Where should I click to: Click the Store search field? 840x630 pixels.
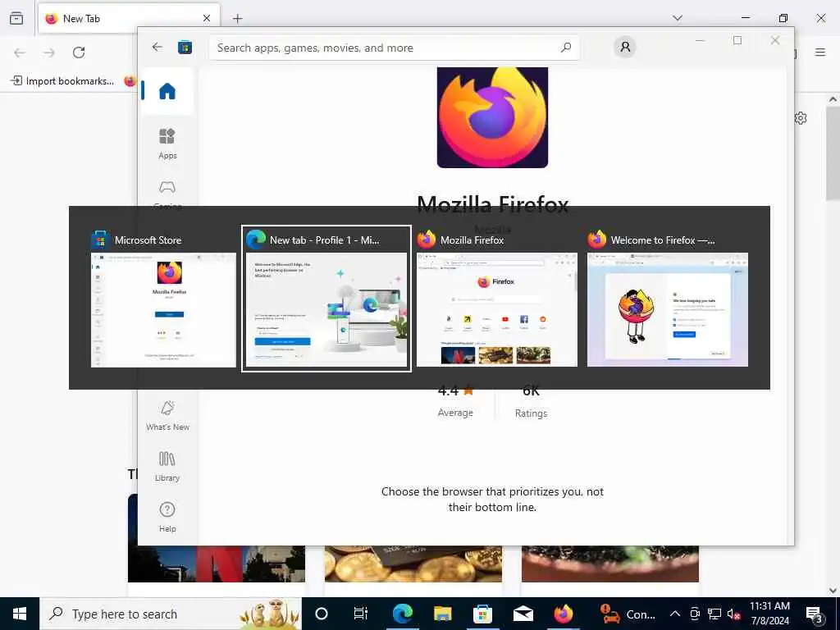394,48
